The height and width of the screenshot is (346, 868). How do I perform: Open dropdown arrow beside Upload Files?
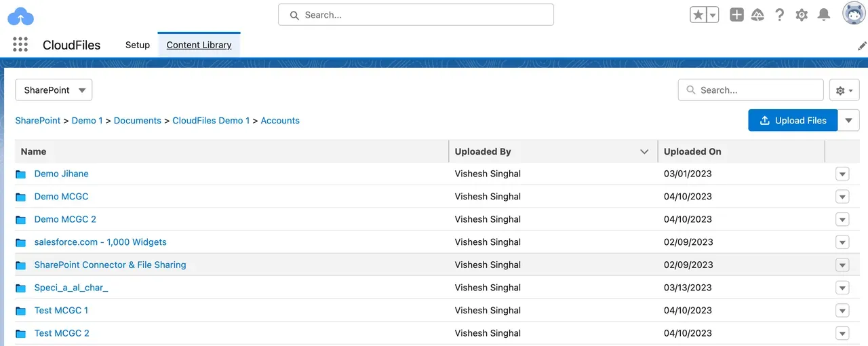[x=848, y=120]
